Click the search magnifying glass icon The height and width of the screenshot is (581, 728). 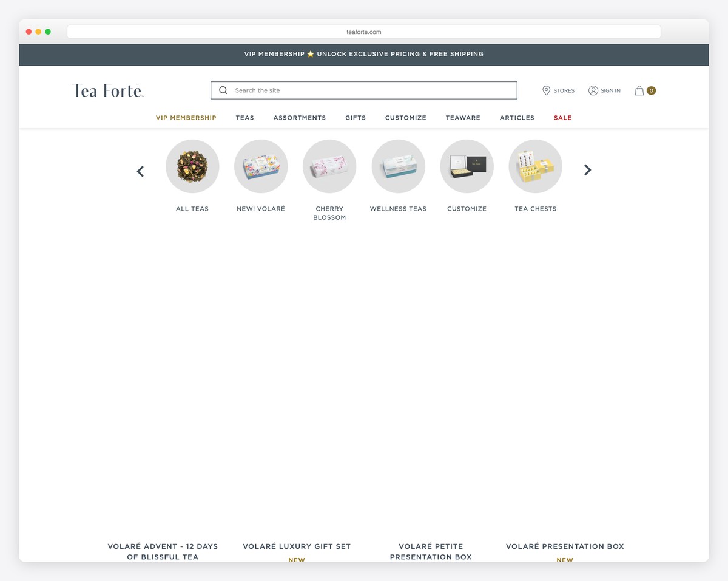pos(223,90)
